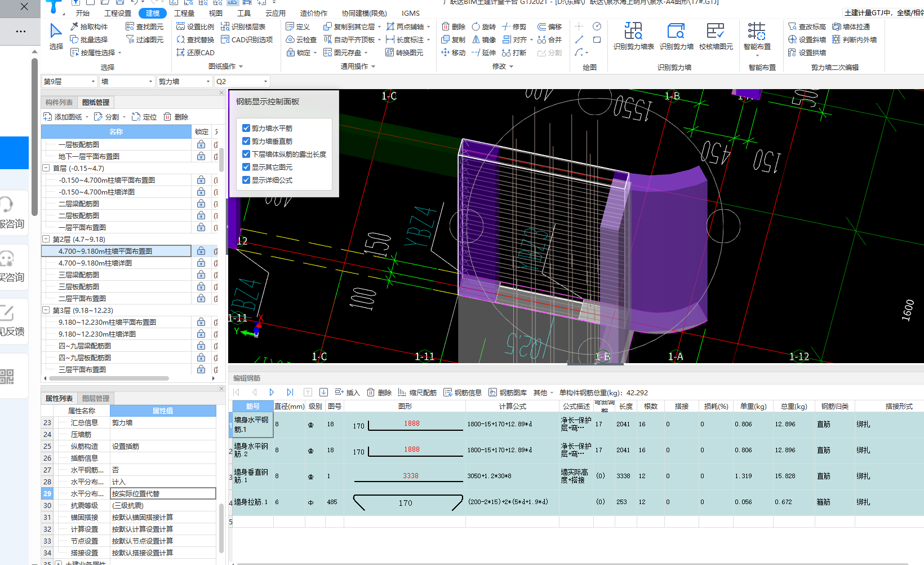Screen dimensions: 924x565
Task: Toggle the lock for 一层板配筋图 drawing
Action: tap(201, 144)
